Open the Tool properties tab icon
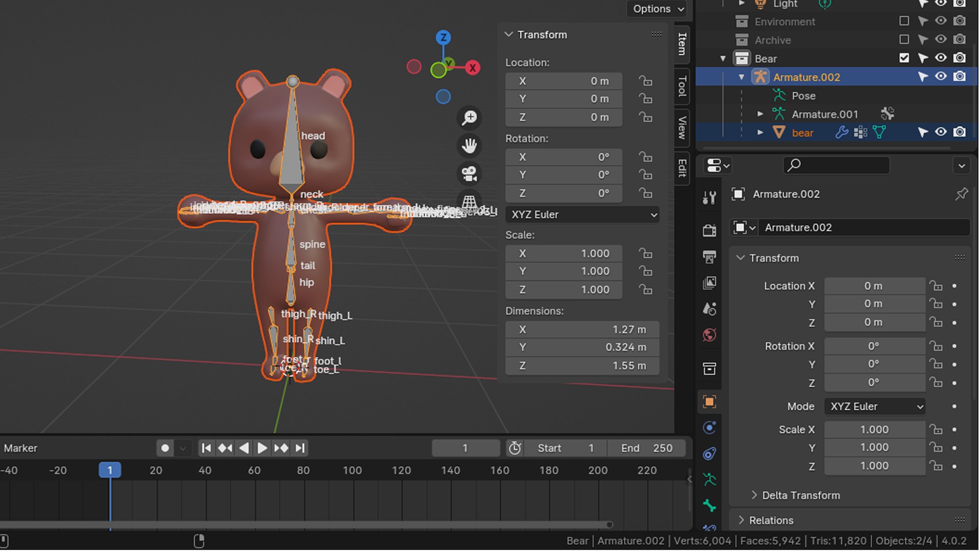Viewport: 980px width, 551px height. 709,197
